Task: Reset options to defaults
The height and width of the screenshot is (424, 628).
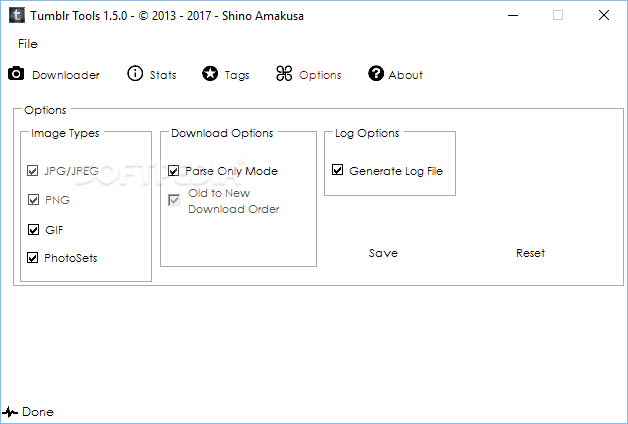Action: coord(530,253)
